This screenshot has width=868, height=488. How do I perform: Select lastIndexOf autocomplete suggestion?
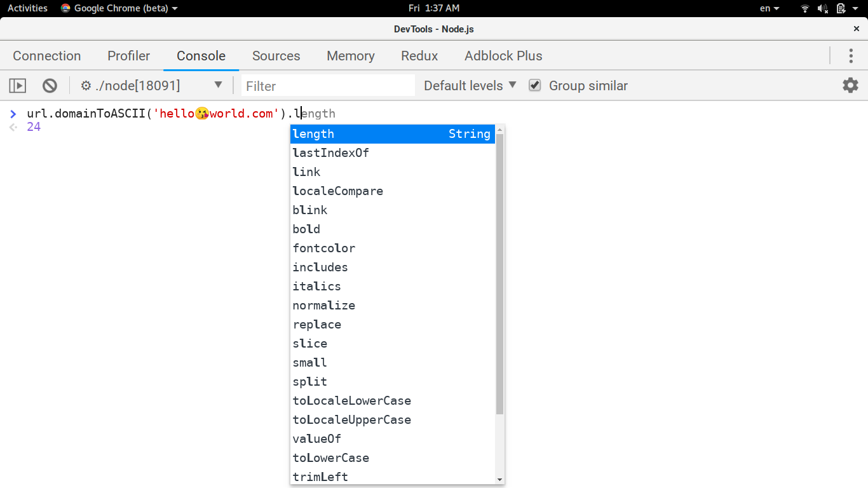pyautogui.click(x=393, y=152)
